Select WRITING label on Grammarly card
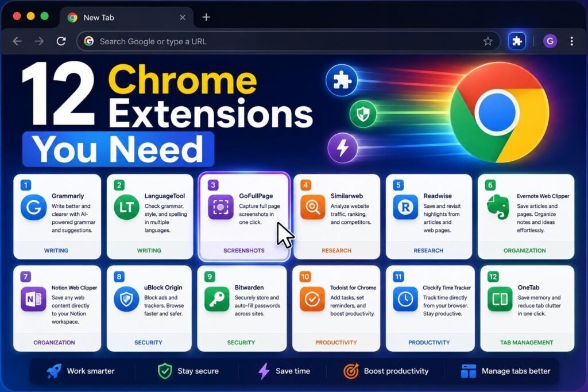This screenshot has height=392, width=588. click(56, 250)
